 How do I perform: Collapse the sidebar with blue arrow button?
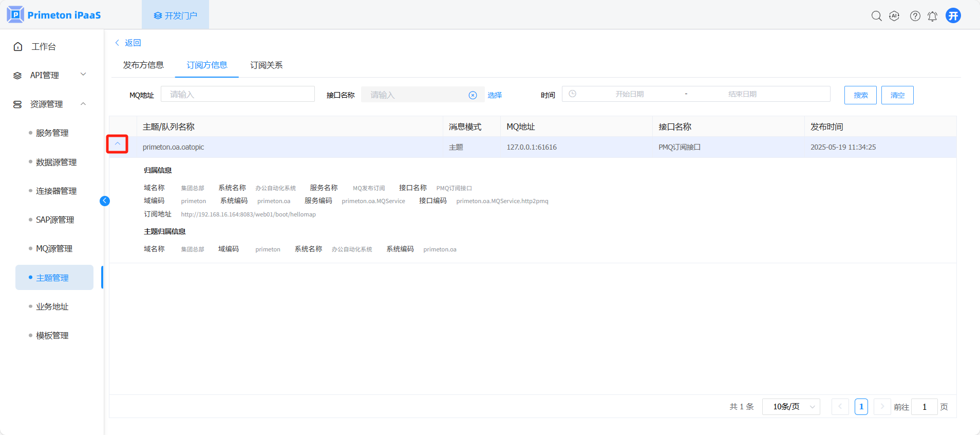[105, 201]
